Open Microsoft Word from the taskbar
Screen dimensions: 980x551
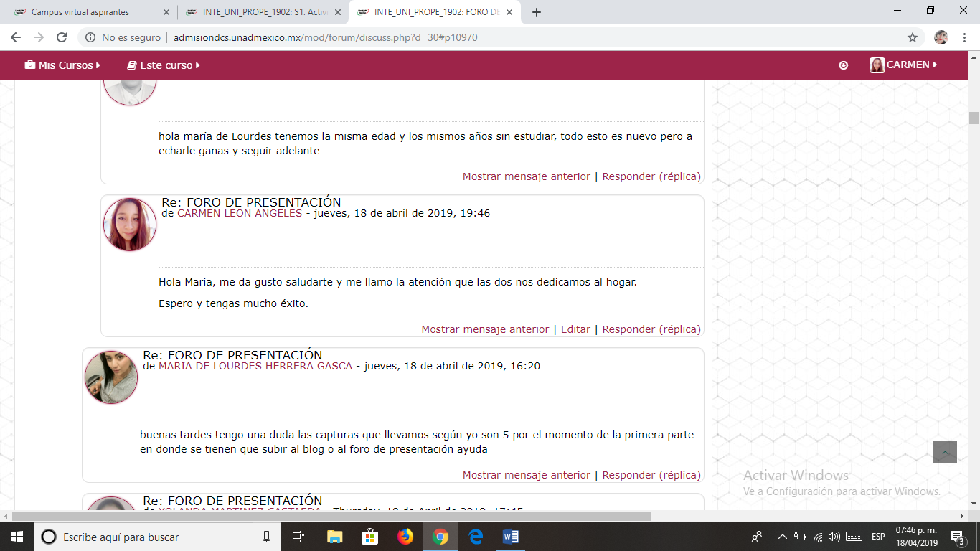pyautogui.click(x=510, y=537)
